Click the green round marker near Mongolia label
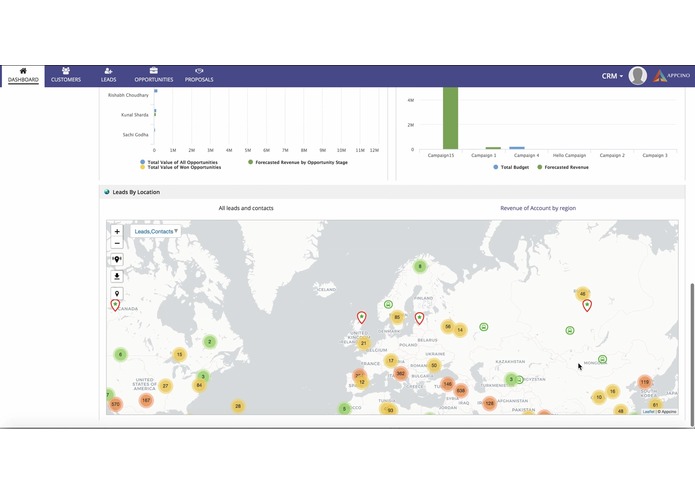The height and width of the screenshot is (494, 695). (602, 359)
